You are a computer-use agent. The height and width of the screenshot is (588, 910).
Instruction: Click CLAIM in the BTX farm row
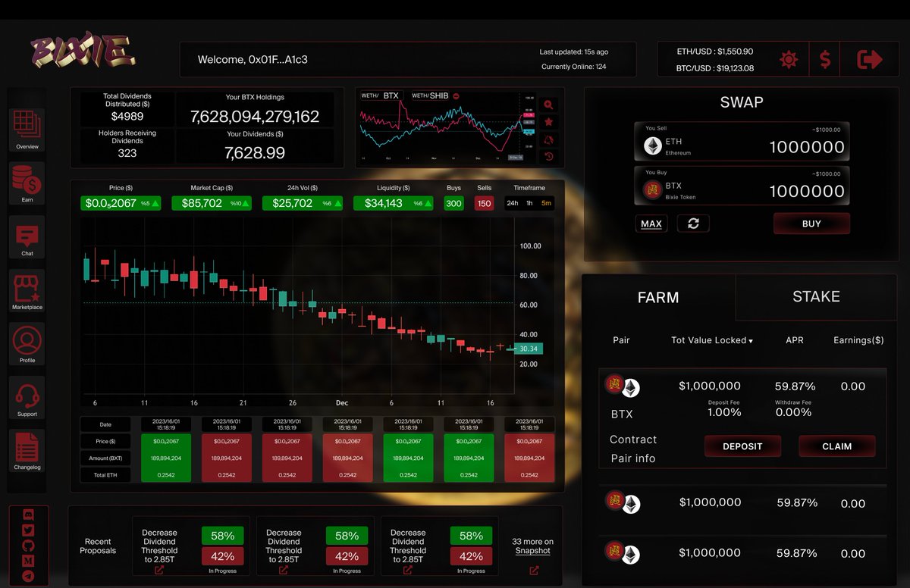(x=837, y=446)
